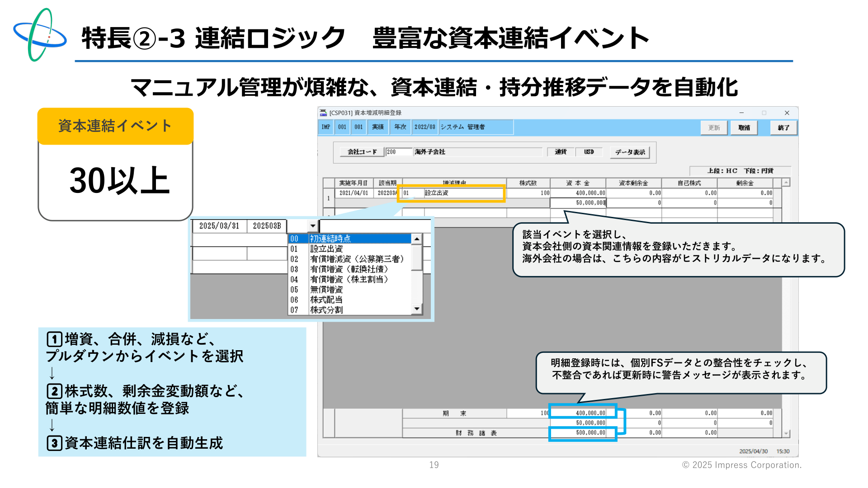
Task: Close the 資本増減明細登録 window
Action: click(x=787, y=113)
